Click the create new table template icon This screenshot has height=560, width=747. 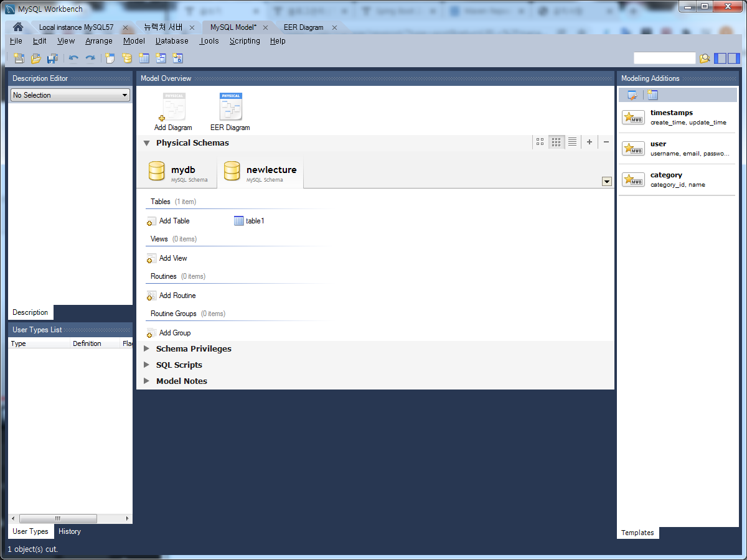tap(652, 95)
